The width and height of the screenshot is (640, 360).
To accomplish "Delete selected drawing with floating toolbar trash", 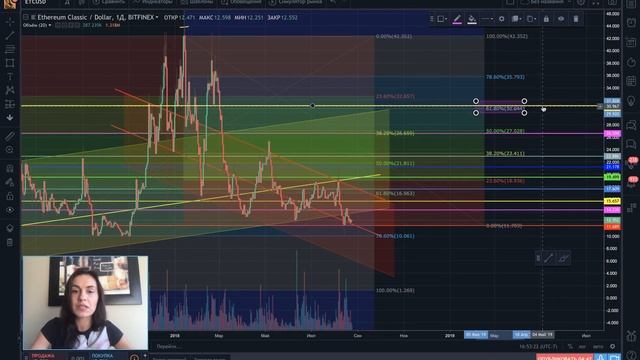I will pyautogui.click(x=576, y=19).
